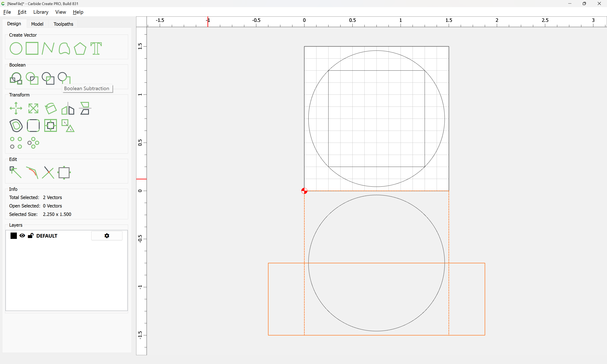Open DEFAULT layer settings gear
607x364 pixels.
107,236
